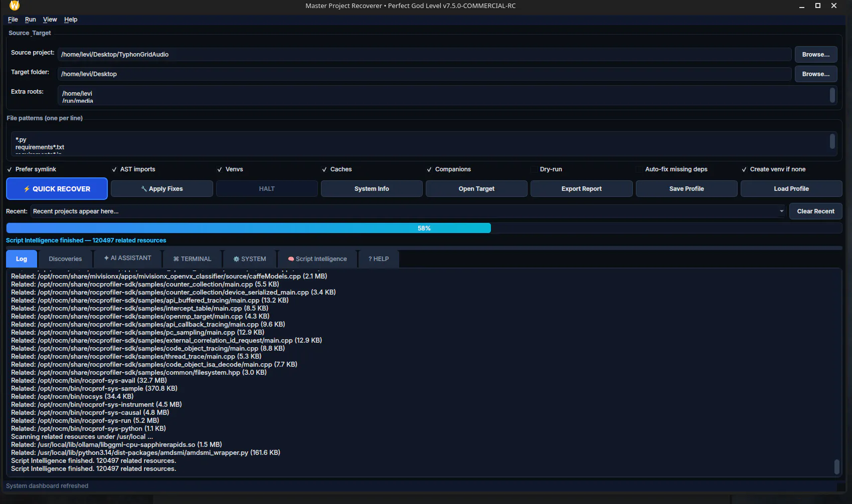Open the File menu
Image resolution: width=852 pixels, height=504 pixels.
coord(13,20)
